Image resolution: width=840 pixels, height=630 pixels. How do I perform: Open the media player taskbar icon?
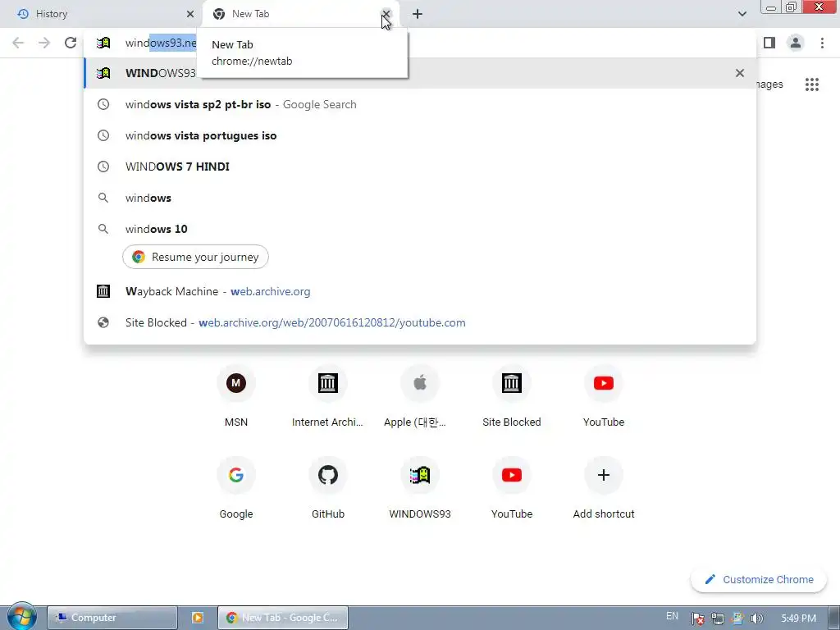point(197,618)
